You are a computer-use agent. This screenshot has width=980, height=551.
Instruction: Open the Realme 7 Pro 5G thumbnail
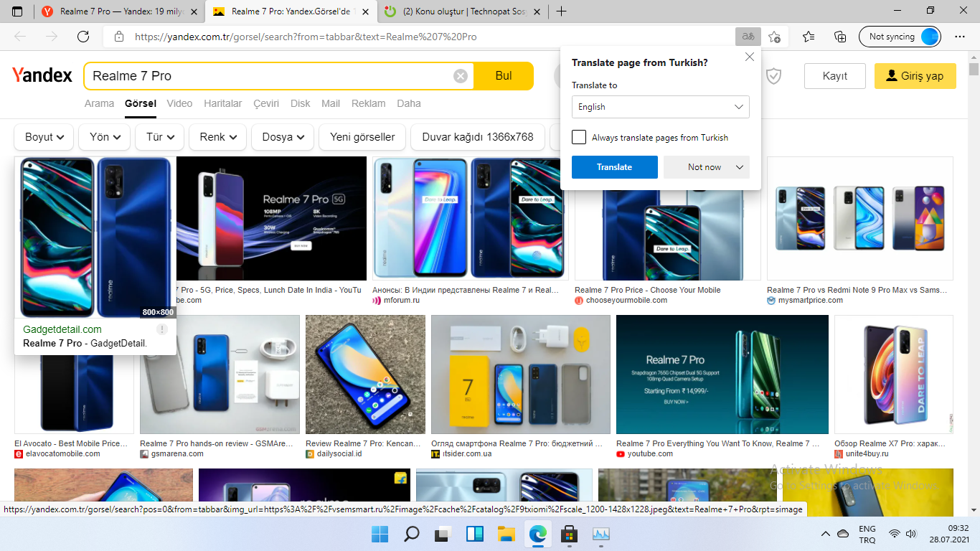click(271, 218)
